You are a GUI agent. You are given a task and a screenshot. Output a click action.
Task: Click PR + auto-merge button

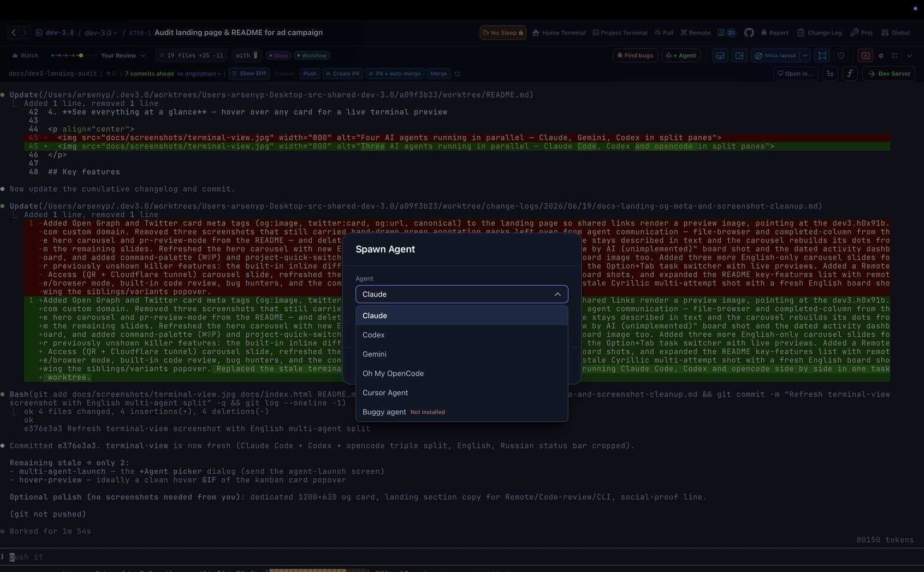tap(394, 73)
